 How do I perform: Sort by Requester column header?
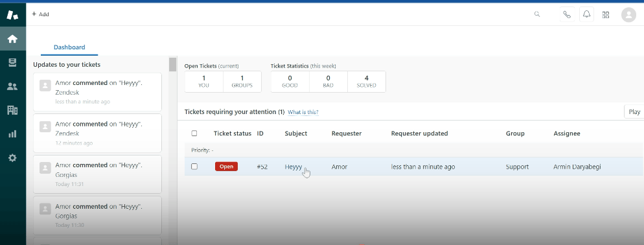[347, 133]
